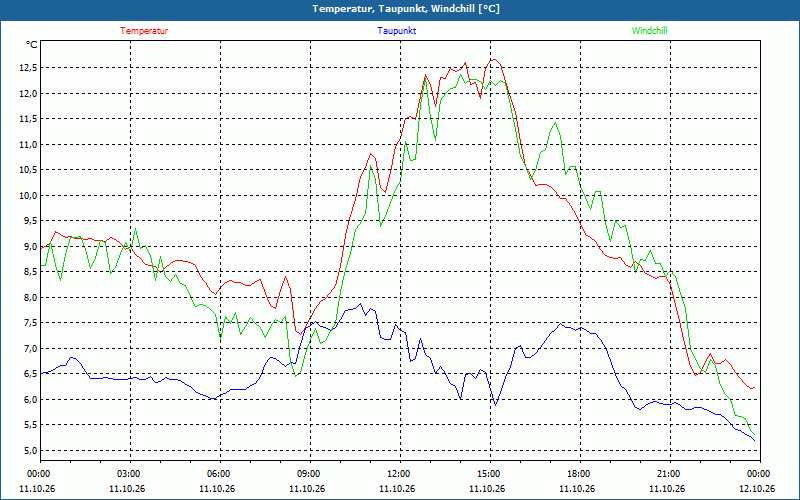Click the '11.10.26' date under 12:00
The width and height of the screenshot is (800, 500).
pos(397,488)
